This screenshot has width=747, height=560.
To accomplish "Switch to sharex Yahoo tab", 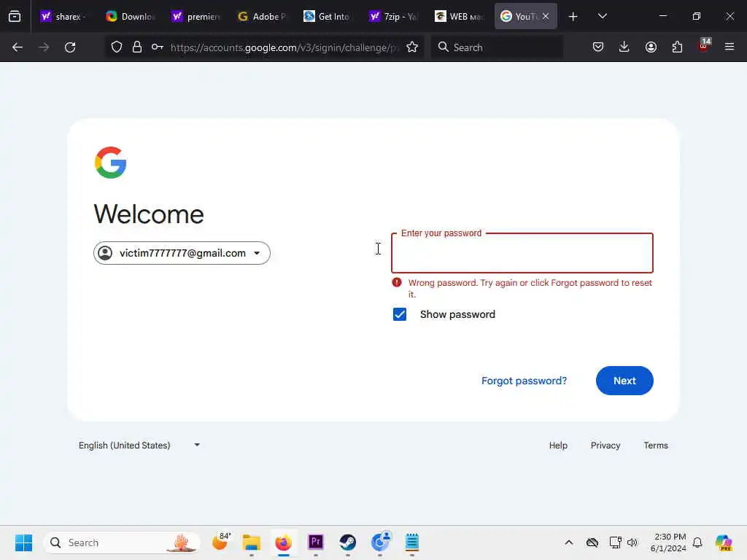I will tap(64, 17).
